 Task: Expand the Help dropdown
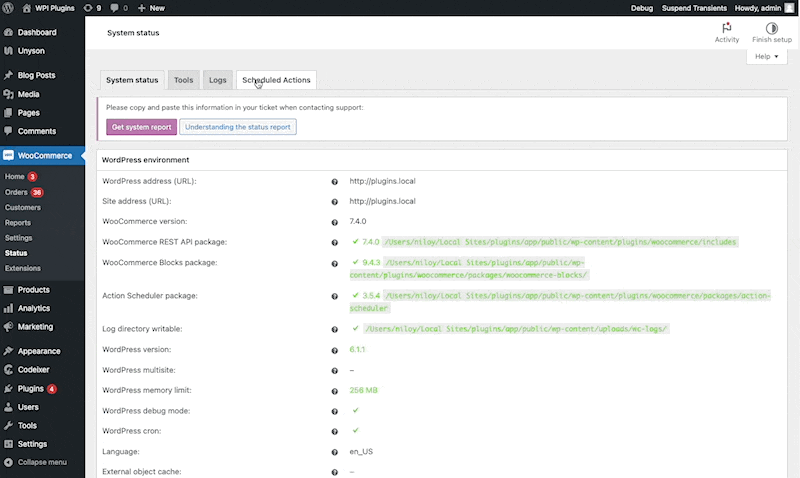[767, 56]
